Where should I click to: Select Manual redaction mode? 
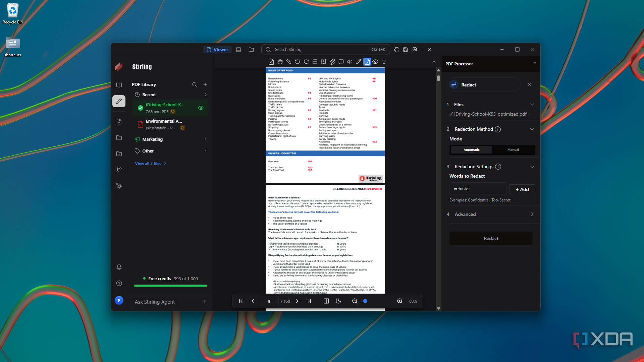point(513,150)
